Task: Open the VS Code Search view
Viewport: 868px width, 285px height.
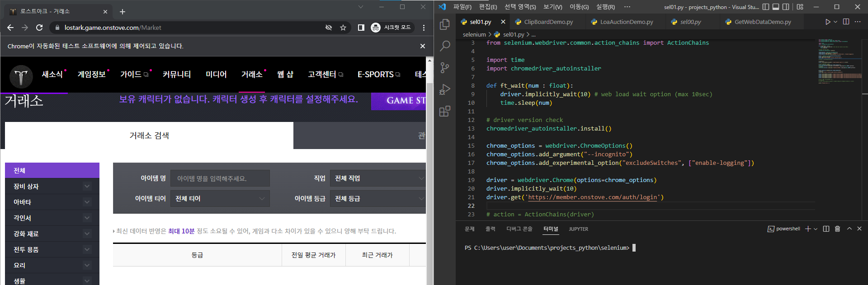Action: (x=445, y=46)
